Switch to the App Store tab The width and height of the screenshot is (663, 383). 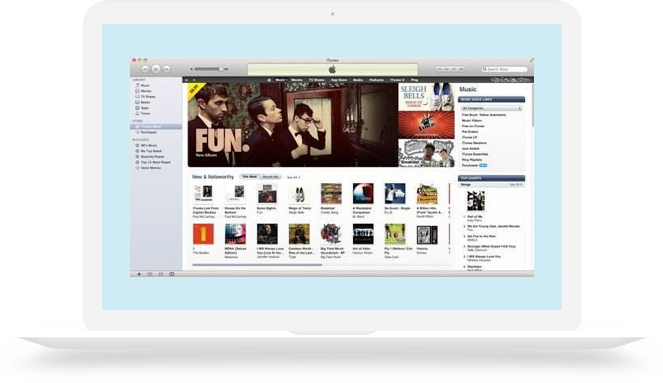pyautogui.click(x=339, y=80)
